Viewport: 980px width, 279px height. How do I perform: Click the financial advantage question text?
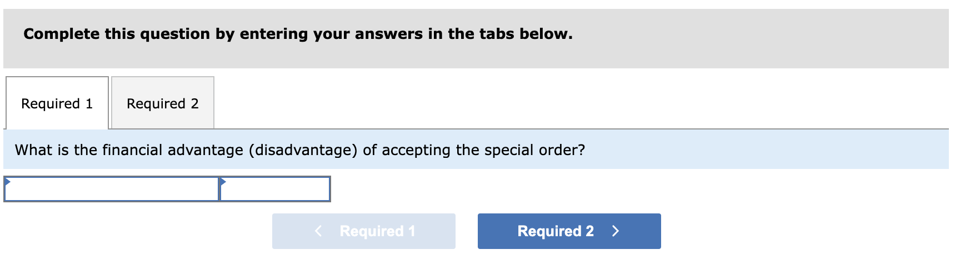tap(299, 150)
